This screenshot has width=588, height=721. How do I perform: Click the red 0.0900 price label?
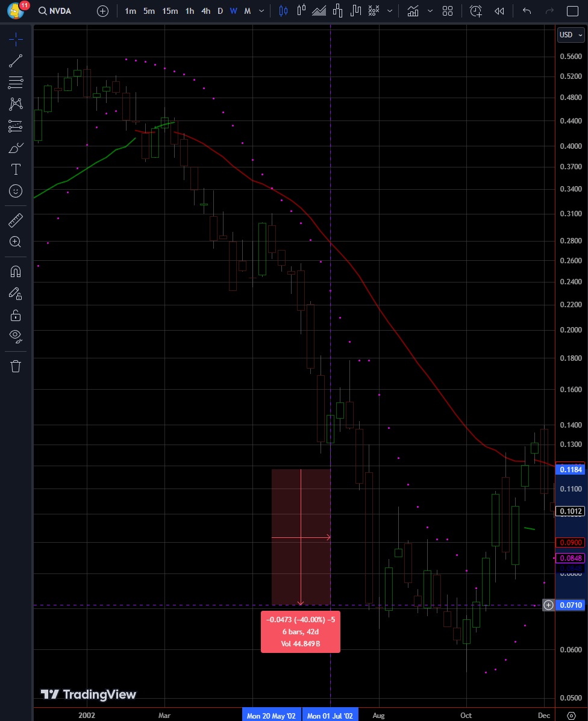[x=571, y=543]
